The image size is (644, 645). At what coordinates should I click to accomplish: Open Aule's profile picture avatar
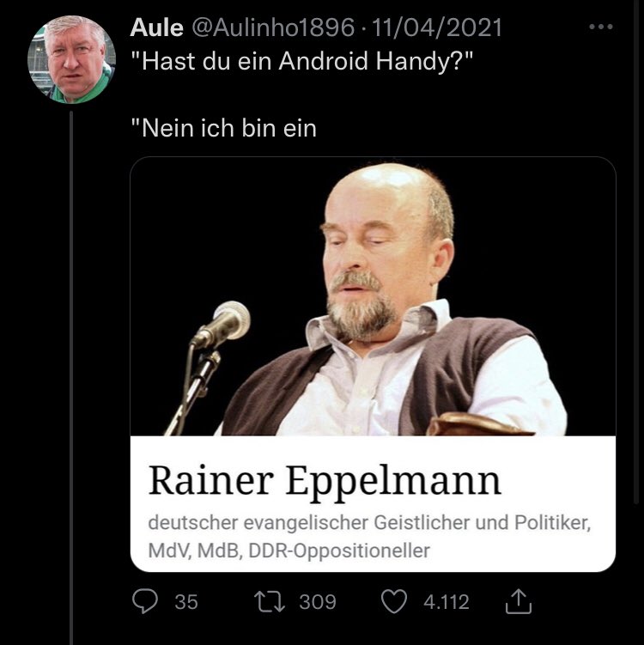[71, 59]
